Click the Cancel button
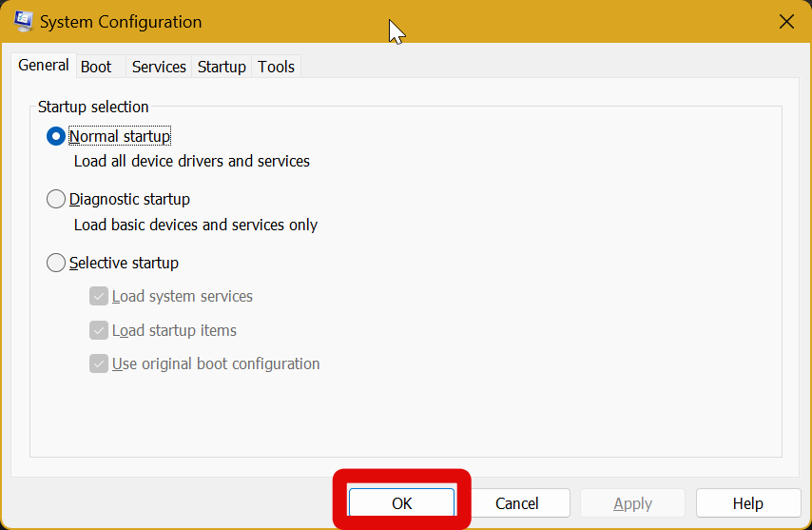Screen dimensions: 812x530 point(517,503)
